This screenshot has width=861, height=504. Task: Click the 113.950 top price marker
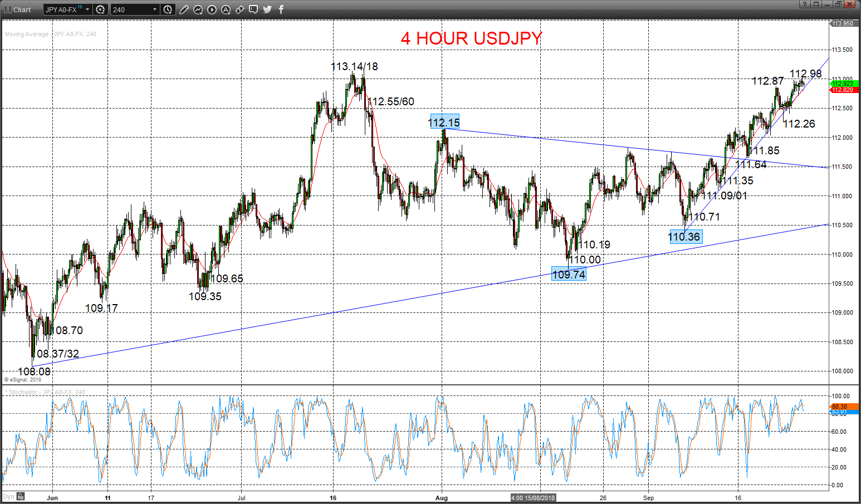(843, 23)
